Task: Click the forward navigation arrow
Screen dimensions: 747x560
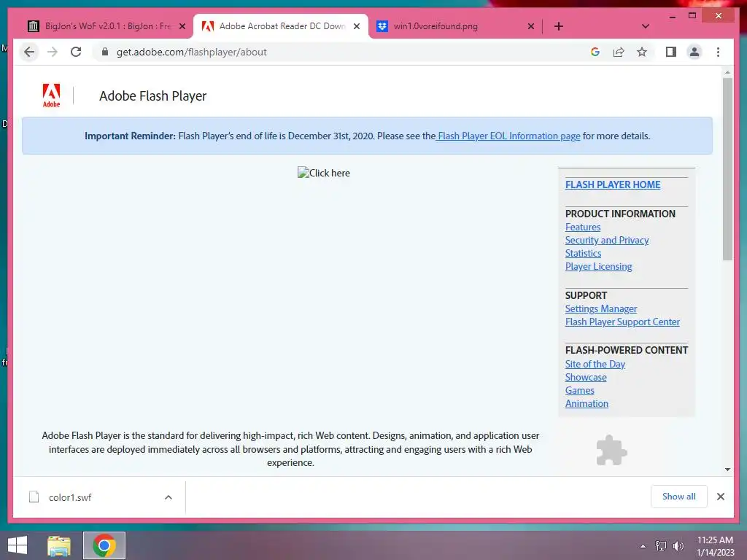Action: click(x=53, y=52)
